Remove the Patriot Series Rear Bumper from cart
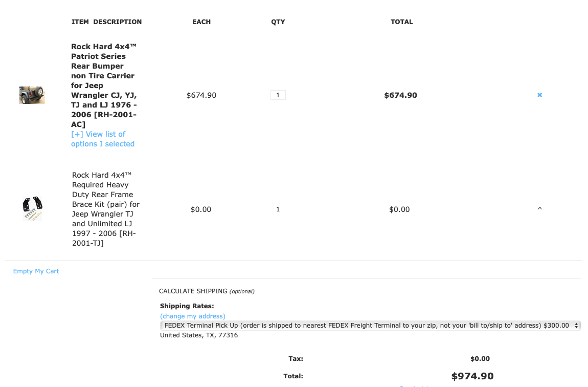This screenshot has width=588, height=387. coord(539,95)
